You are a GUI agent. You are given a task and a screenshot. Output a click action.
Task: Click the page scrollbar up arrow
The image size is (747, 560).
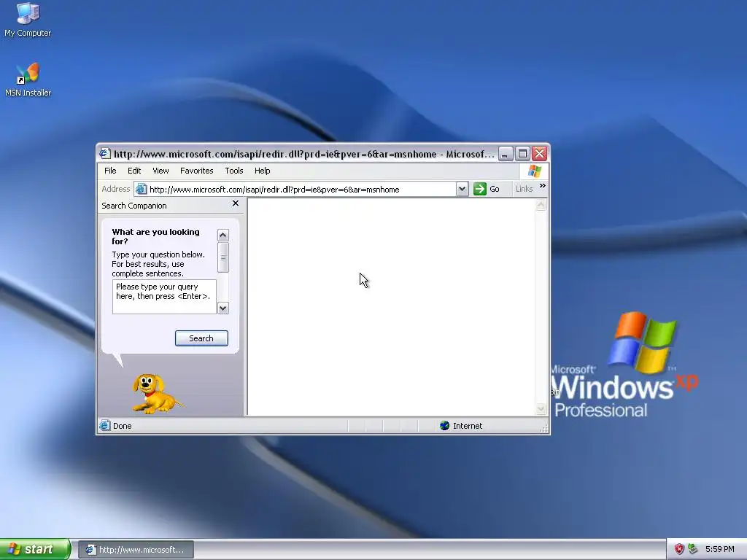click(541, 205)
